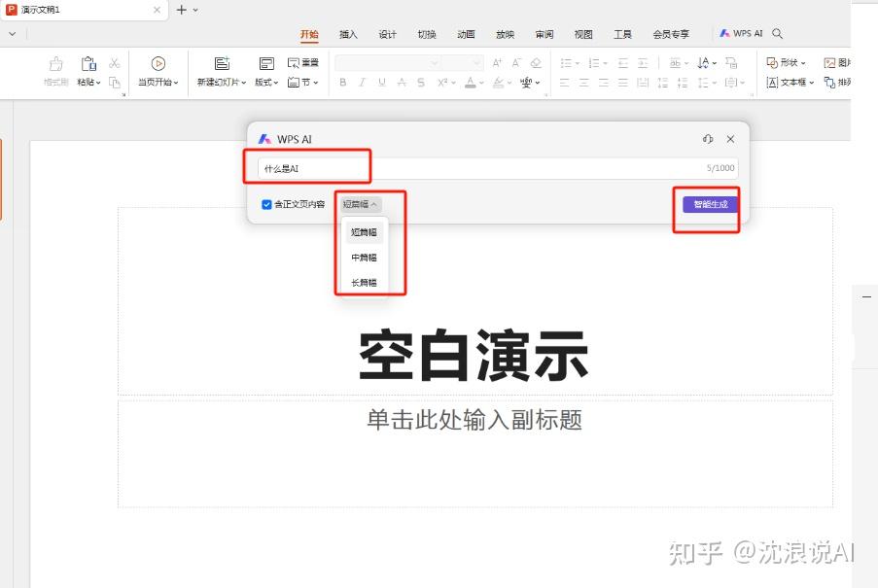Click the Increase indent icon
The width and height of the screenshot is (878, 588).
click(643, 62)
